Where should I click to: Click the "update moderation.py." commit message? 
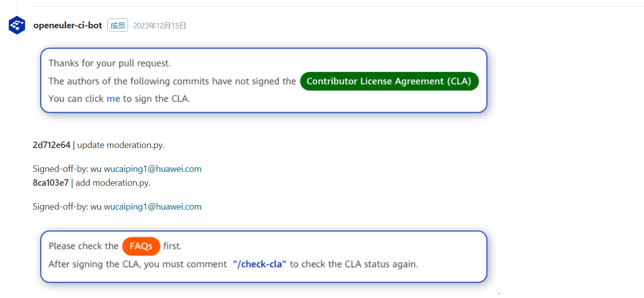click(x=121, y=145)
